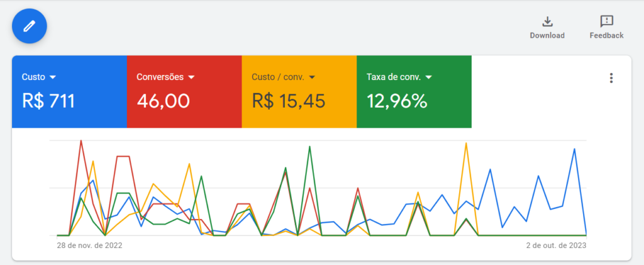
Task: Open the three-dot more options menu
Action: pyautogui.click(x=611, y=78)
